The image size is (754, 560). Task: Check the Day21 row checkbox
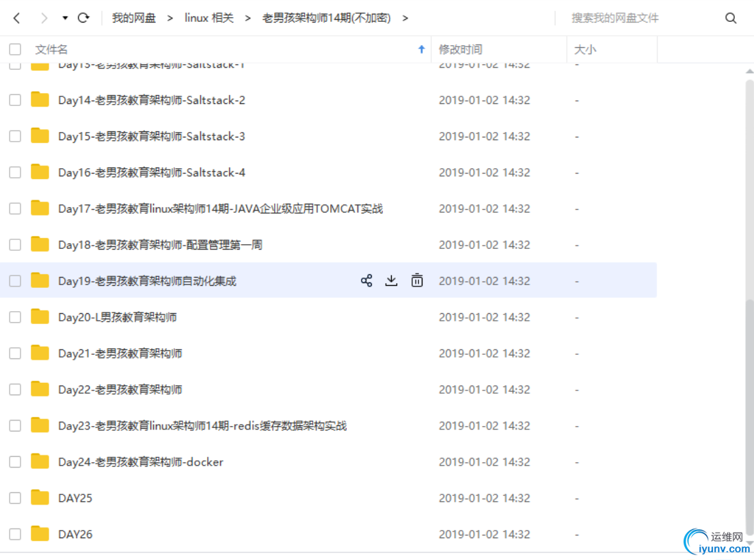click(16, 353)
